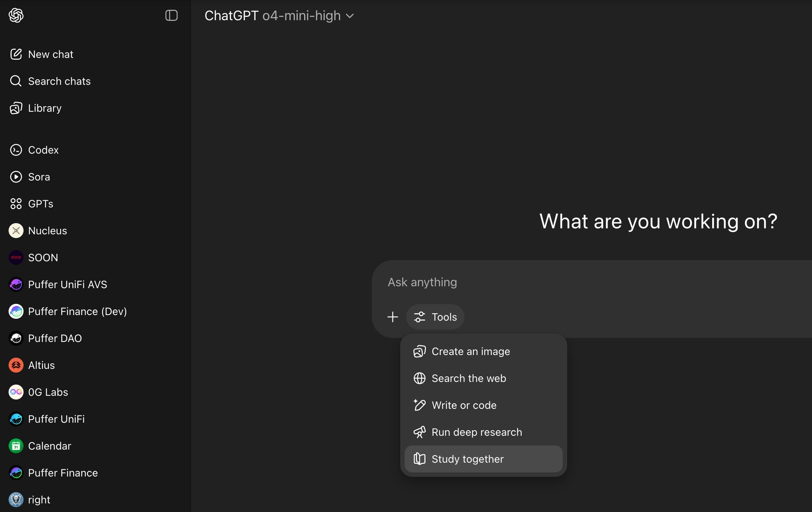Open the Calendar label in sidebar

point(50,446)
